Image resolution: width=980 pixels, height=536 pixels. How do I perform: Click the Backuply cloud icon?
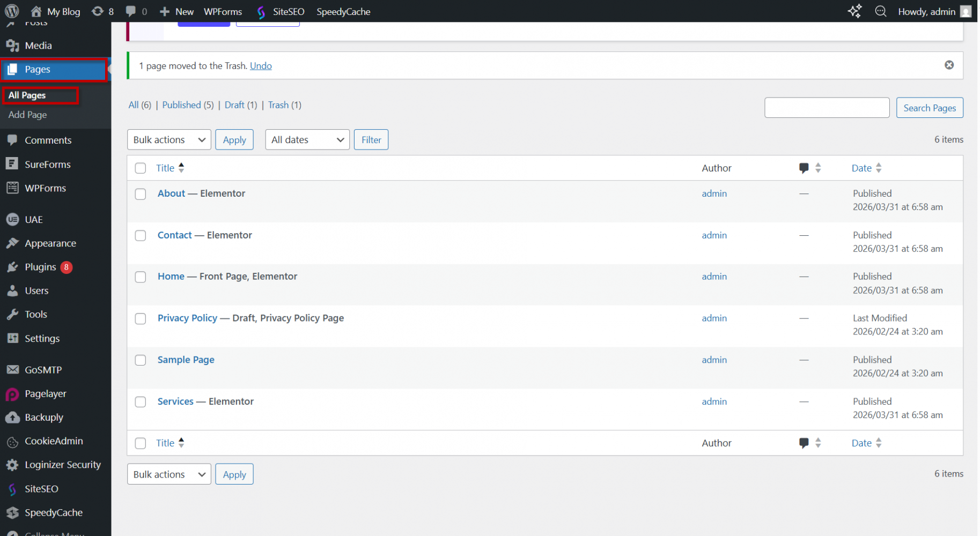pos(12,418)
